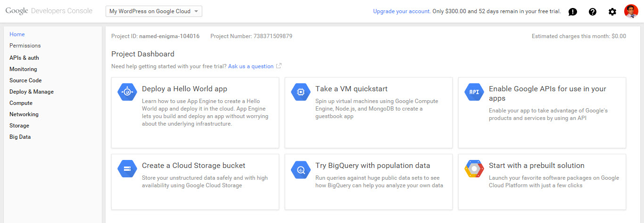The image size is (644, 223).
Task: Open the Take a VM quickstart title
Action: (351, 88)
